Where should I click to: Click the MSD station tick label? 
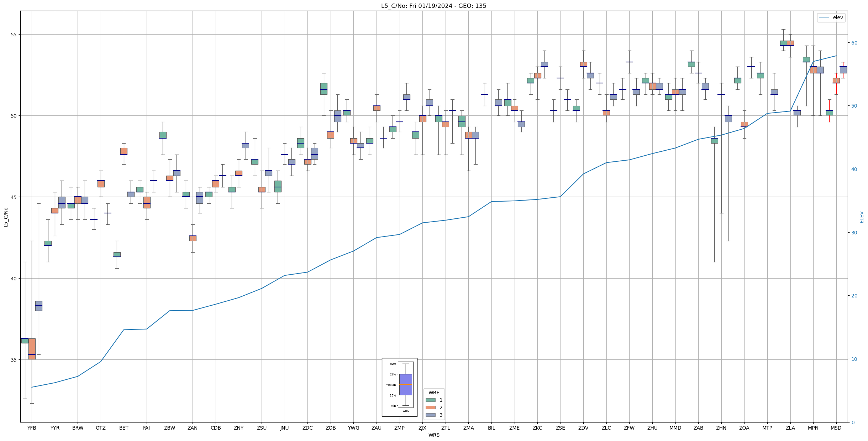[836, 428]
